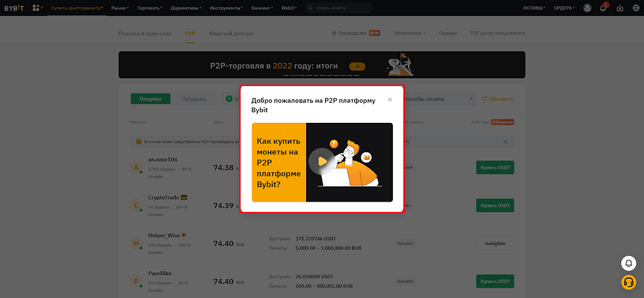The width and height of the screenshot is (644, 298).
Task: Open the language globe icon
Action: (636, 8)
